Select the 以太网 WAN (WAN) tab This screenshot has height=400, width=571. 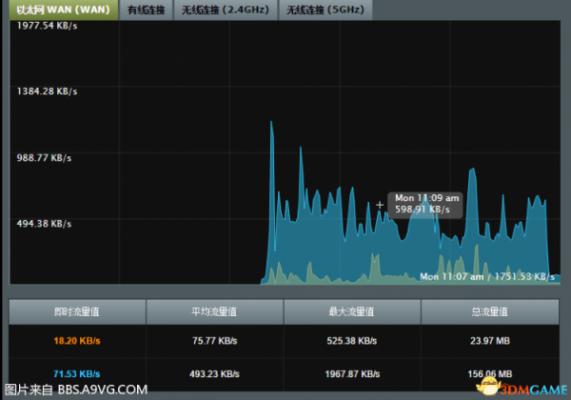tap(63, 10)
